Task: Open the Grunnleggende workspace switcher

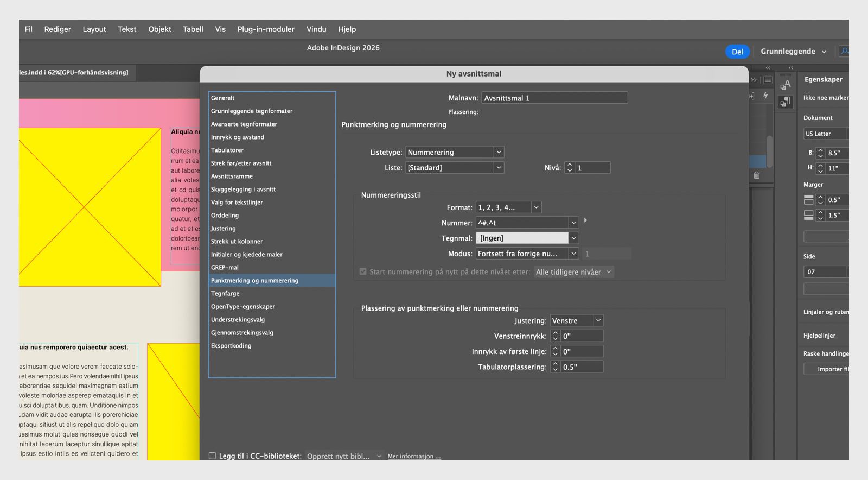Action: click(793, 52)
